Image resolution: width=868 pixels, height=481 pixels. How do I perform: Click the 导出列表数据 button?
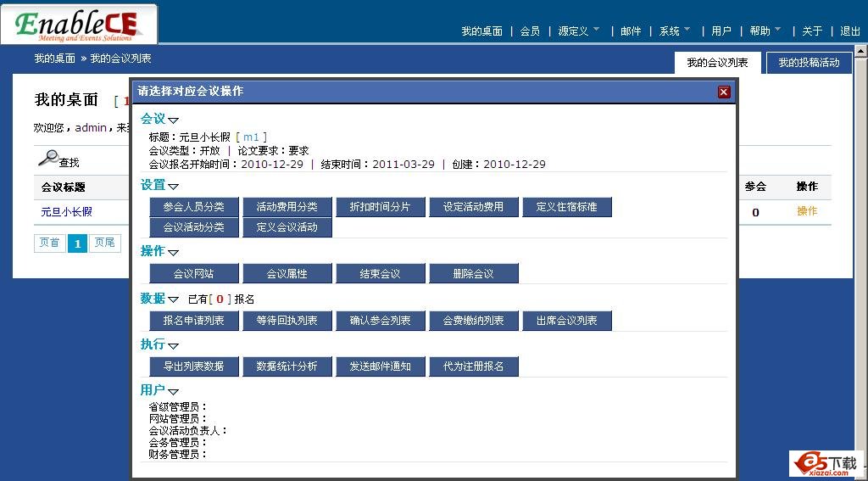click(x=194, y=366)
